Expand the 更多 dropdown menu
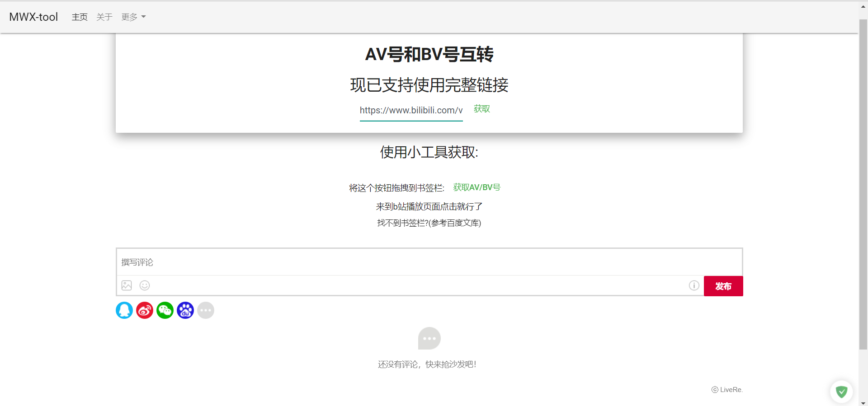This screenshot has height=406, width=868. 133,17
